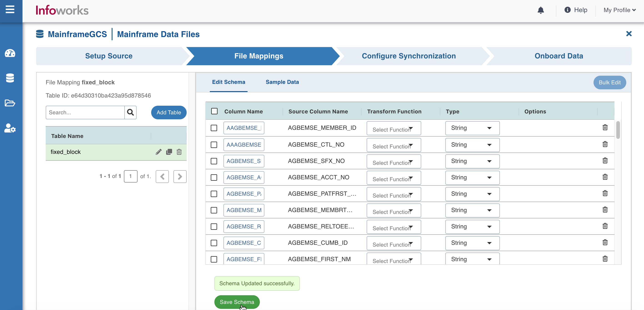Select the AGBEMSE_CUMB_ID row checkbox
The image size is (644, 310).
pos(214,243)
